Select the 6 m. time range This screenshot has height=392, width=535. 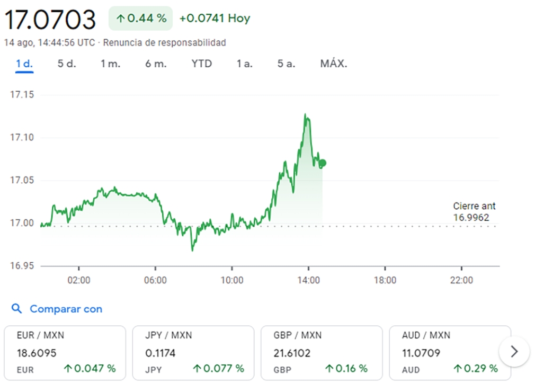point(156,64)
